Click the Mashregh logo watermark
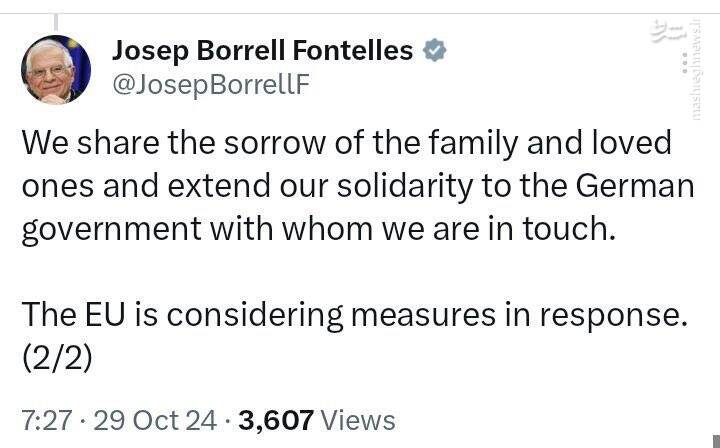 coord(665,31)
